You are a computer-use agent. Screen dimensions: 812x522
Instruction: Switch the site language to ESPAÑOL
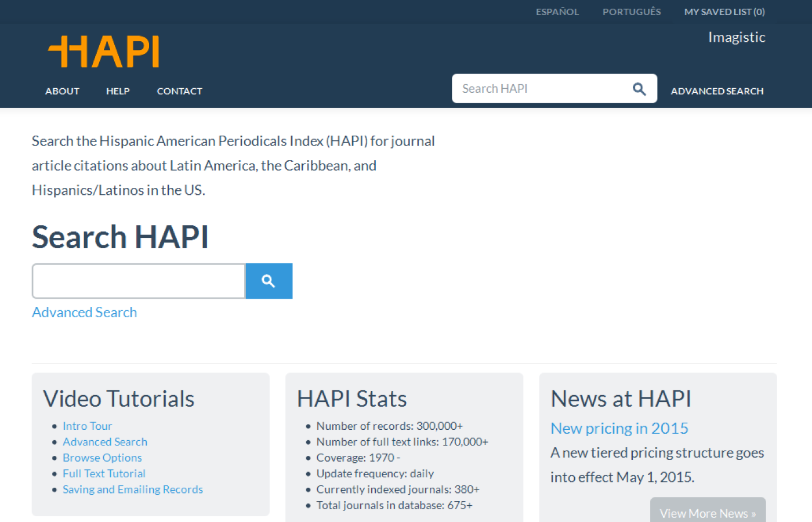(x=557, y=12)
